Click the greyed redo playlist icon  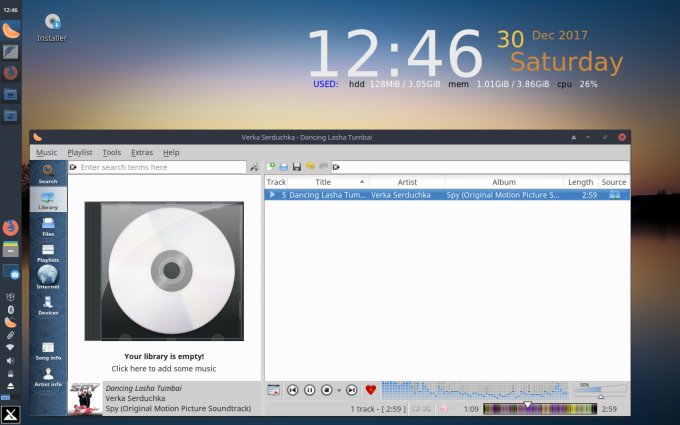pos(323,167)
